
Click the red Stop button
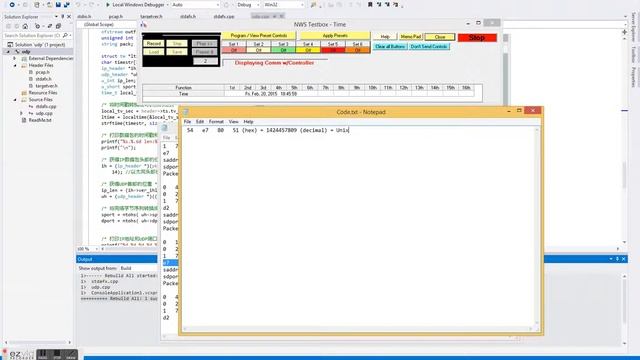[x=477, y=38]
